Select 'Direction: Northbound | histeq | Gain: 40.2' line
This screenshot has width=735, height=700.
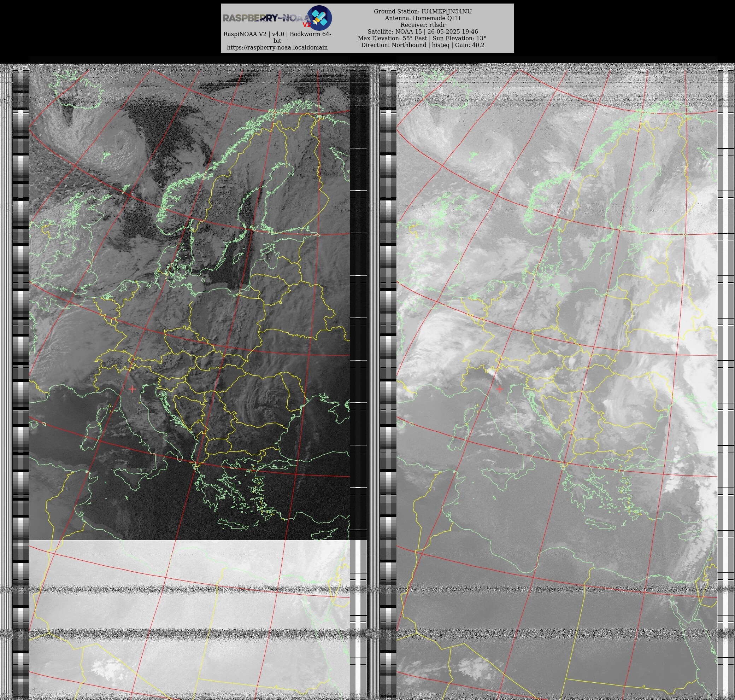[x=423, y=45]
